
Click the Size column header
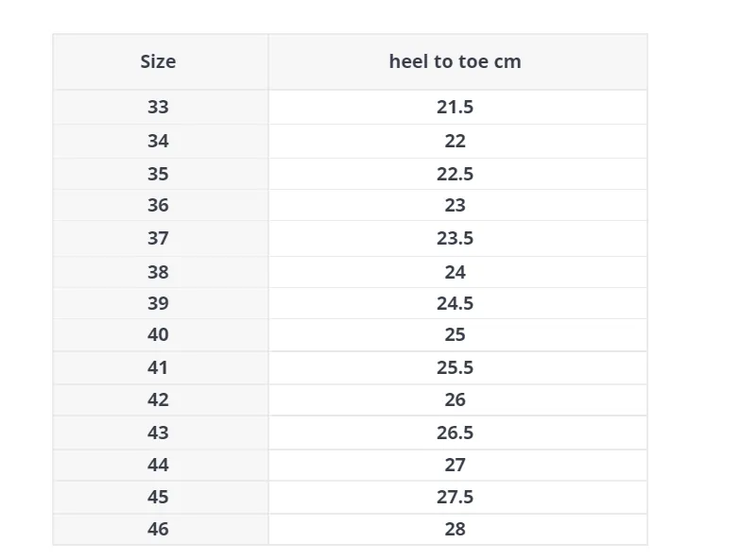[x=158, y=61]
